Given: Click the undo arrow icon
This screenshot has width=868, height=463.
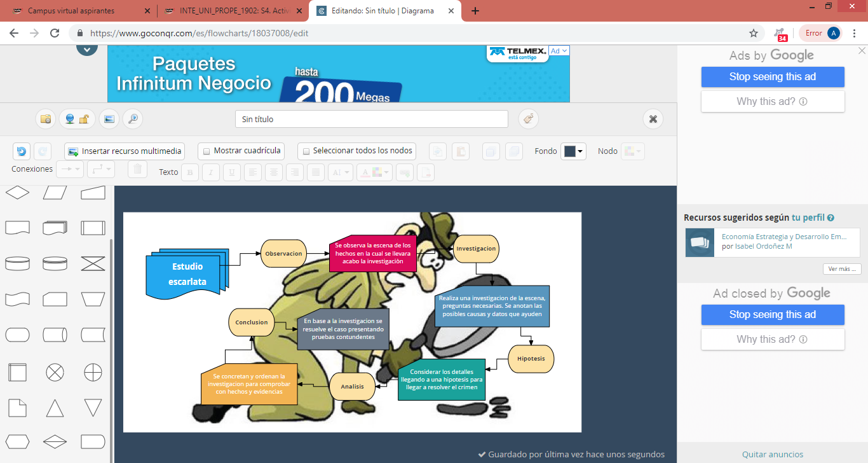Looking at the screenshot, I should (22, 151).
